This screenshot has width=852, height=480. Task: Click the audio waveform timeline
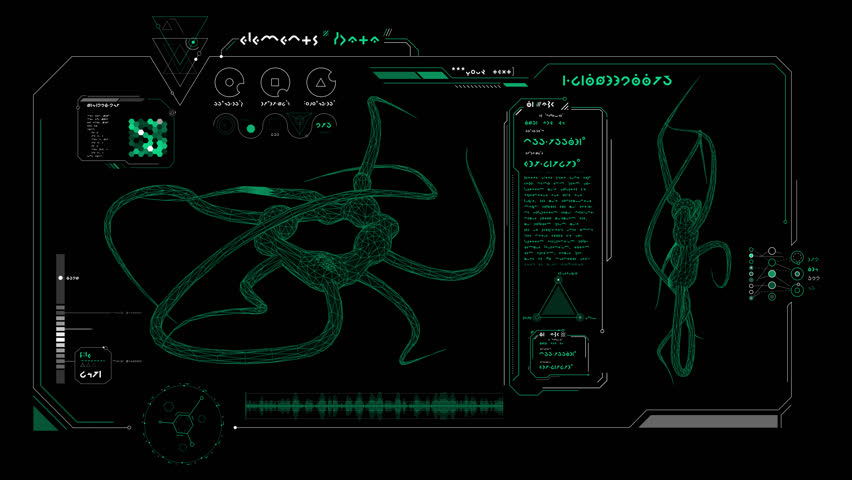[x=375, y=406]
